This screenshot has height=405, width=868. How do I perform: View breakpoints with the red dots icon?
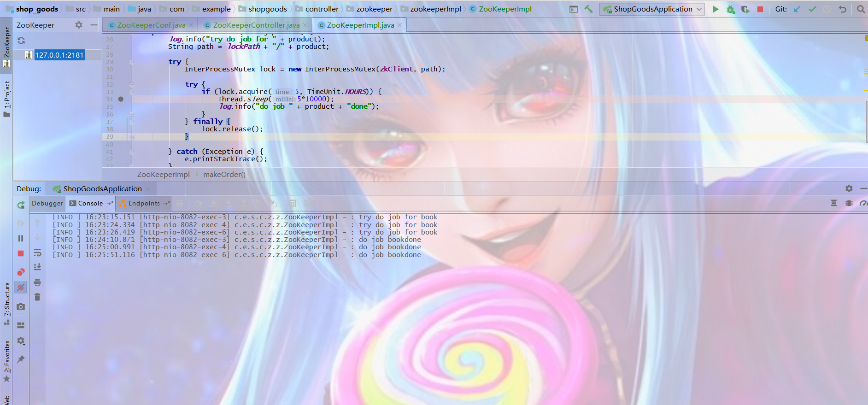(21, 272)
